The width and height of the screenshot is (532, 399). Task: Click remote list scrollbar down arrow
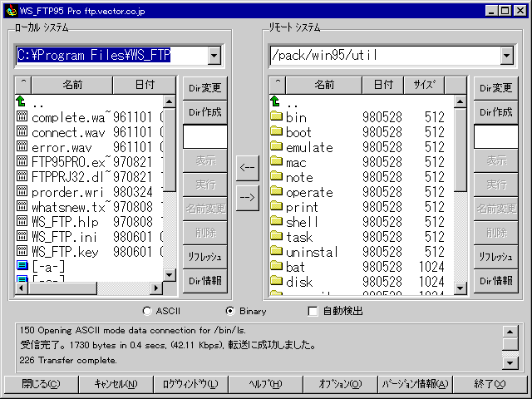(460, 288)
